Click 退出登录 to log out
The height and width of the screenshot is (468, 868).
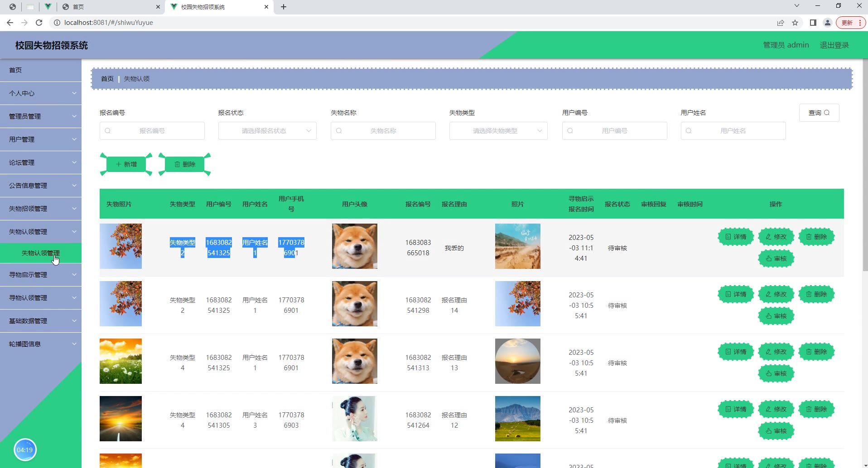(x=834, y=45)
